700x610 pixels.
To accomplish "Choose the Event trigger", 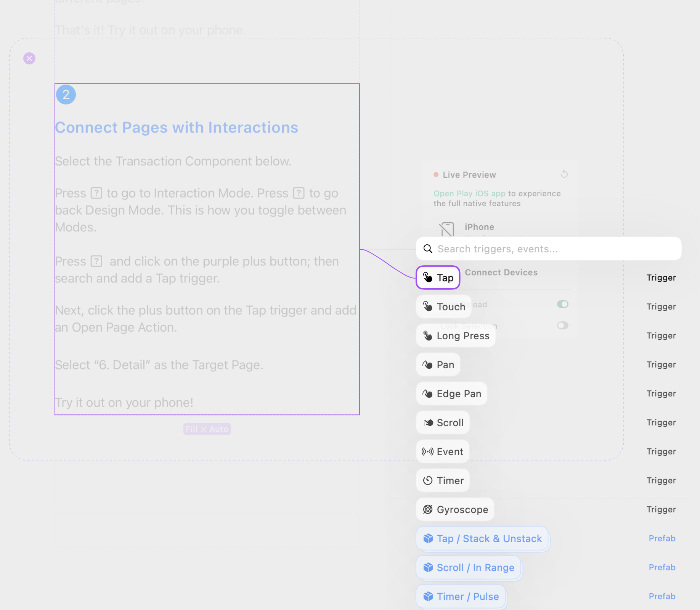I will click(443, 451).
